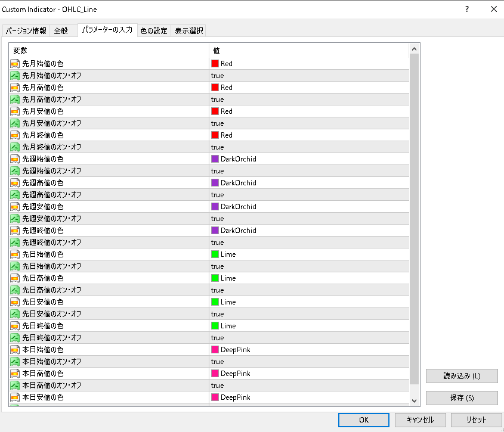Click the icon beside 先週安値の色

coord(15,207)
